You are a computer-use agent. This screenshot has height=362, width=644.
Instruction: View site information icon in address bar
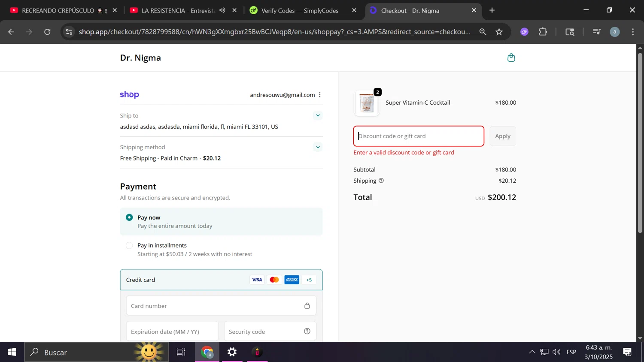point(69,32)
